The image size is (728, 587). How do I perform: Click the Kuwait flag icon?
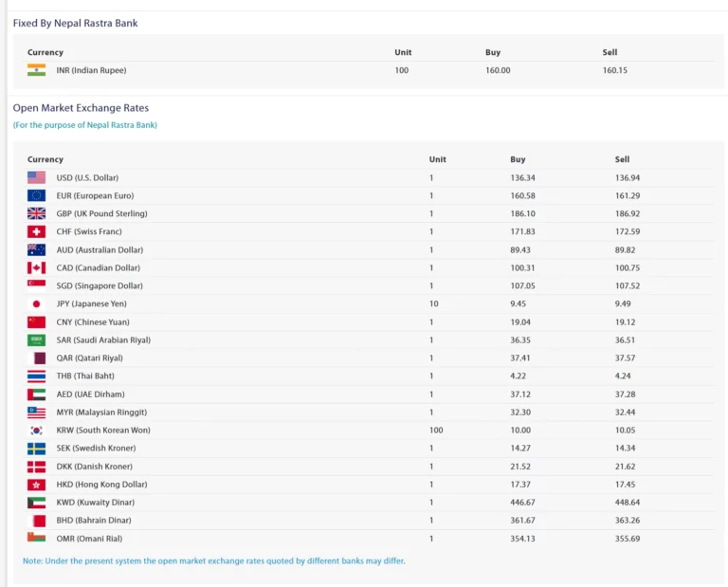pos(36,502)
